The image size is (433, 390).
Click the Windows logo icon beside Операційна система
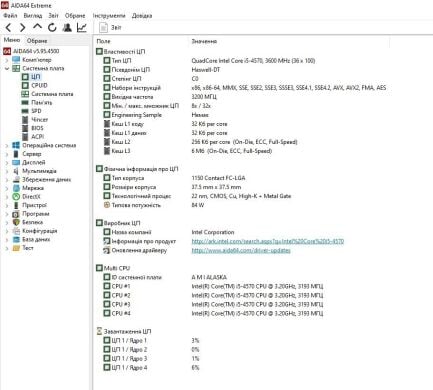(16, 145)
